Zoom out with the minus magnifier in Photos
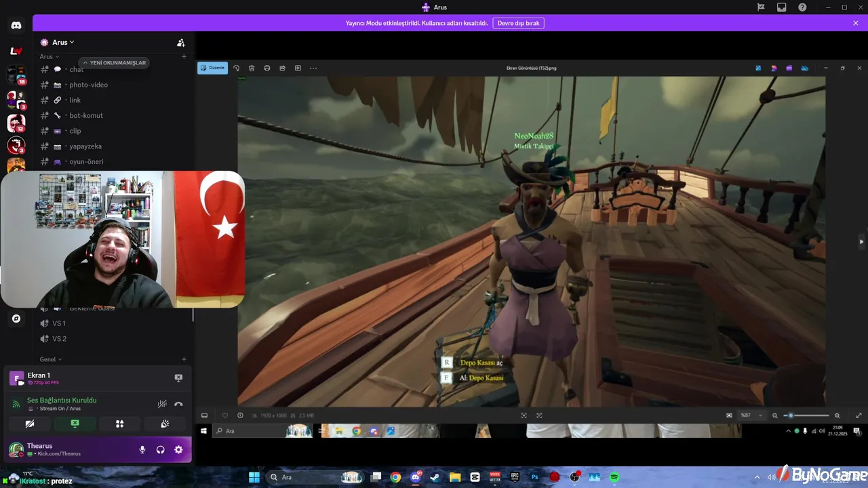 (x=775, y=415)
